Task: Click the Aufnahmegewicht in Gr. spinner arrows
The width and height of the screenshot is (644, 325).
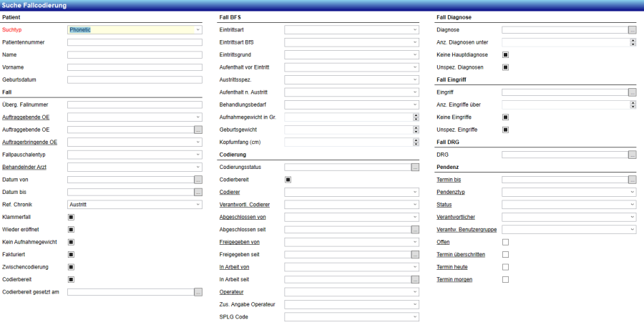Action: click(416, 117)
